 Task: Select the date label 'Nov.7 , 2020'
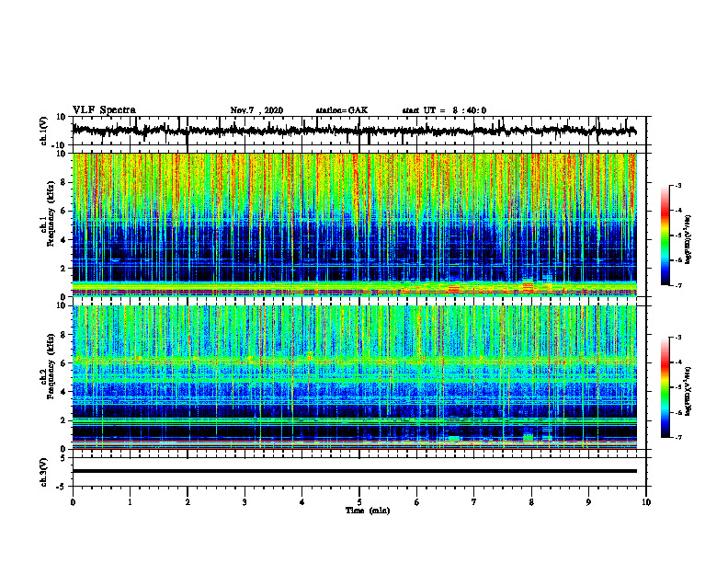[x=256, y=110]
